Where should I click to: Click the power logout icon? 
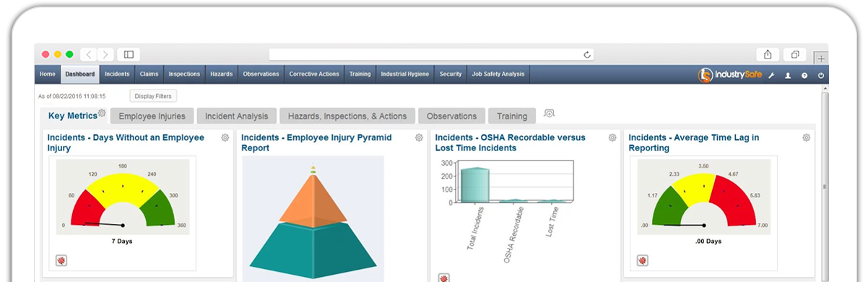coord(821,74)
